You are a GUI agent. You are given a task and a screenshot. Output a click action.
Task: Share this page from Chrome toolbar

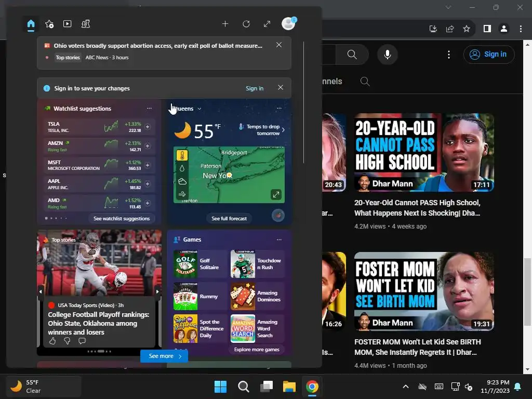click(x=450, y=29)
